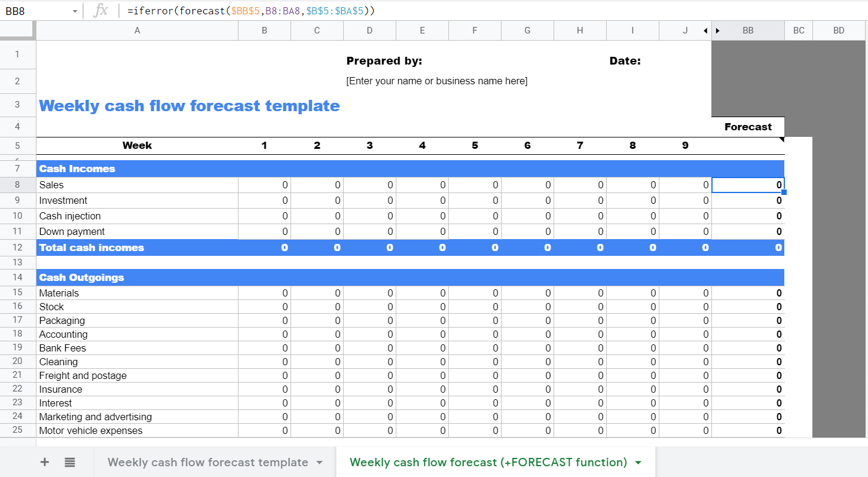Image resolution: width=868 pixels, height=477 pixels.
Task: Click into the formula bar text
Action: click(251, 11)
